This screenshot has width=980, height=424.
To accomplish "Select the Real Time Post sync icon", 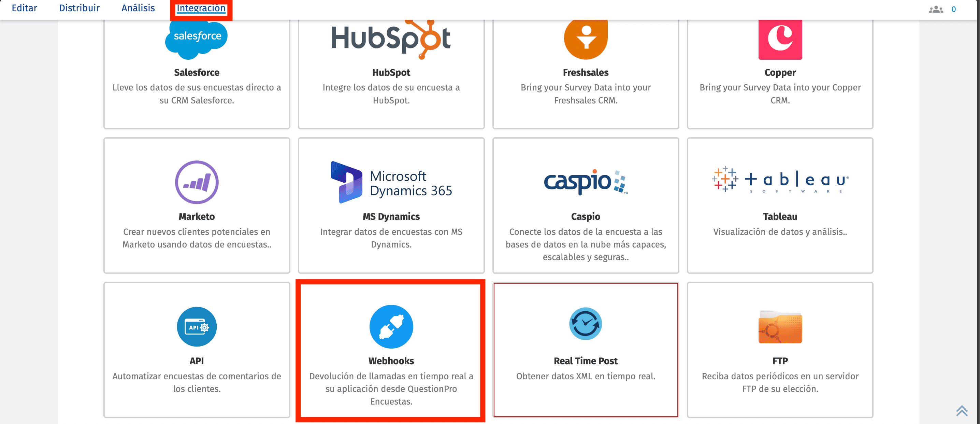I will click(586, 324).
